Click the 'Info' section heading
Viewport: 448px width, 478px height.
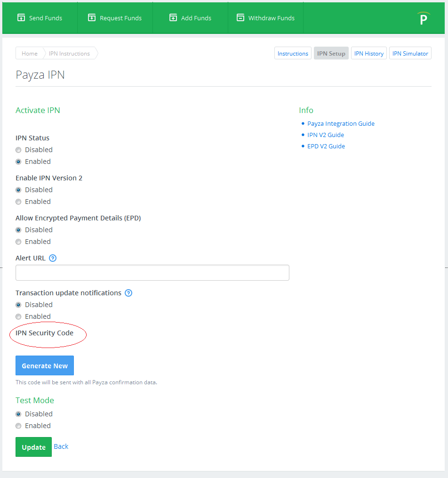click(x=306, y=110)
